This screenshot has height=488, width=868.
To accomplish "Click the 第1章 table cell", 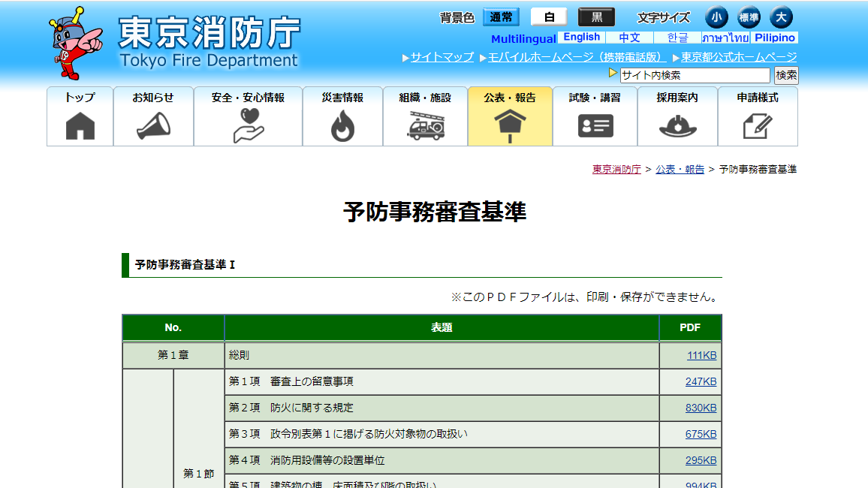I will coord(173,355).
